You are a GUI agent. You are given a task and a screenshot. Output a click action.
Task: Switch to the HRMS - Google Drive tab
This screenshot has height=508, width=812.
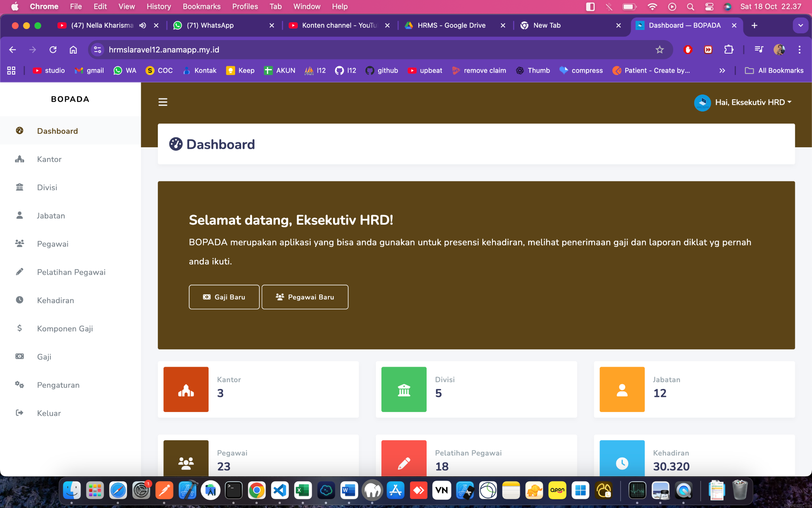click(x=451, y=25)
